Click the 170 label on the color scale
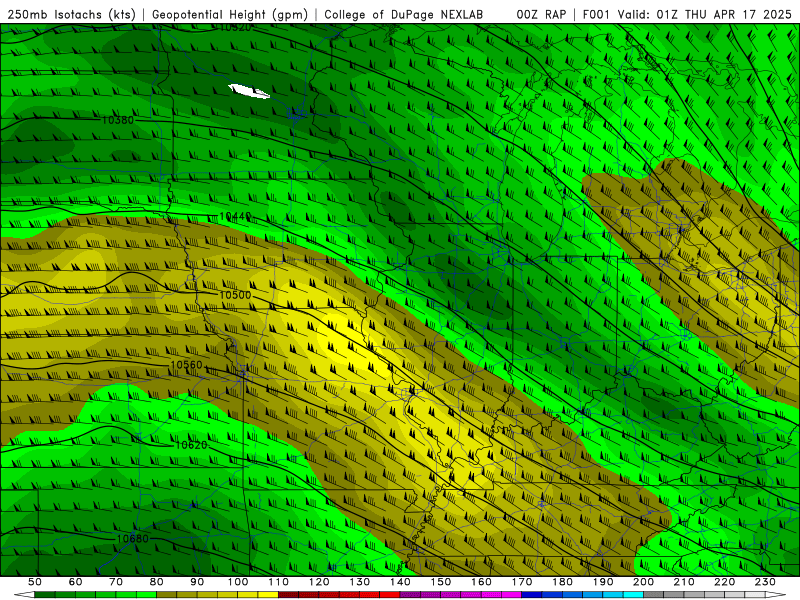Viewport: 800px width, 600px height. 521,582
